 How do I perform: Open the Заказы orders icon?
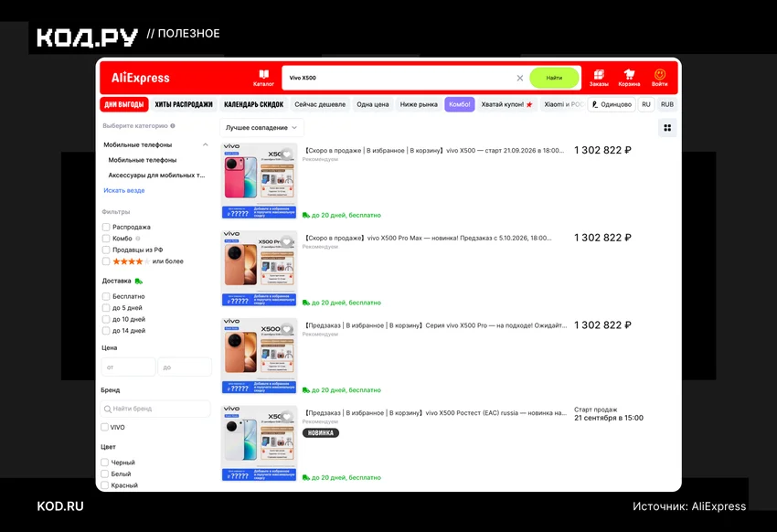(599, 78)
